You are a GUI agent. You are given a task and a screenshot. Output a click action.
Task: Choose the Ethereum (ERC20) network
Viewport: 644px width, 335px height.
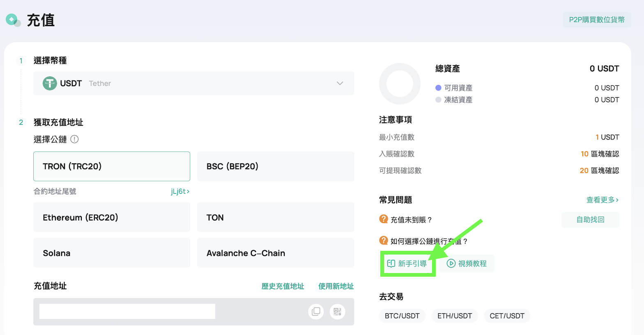(112, 217)
